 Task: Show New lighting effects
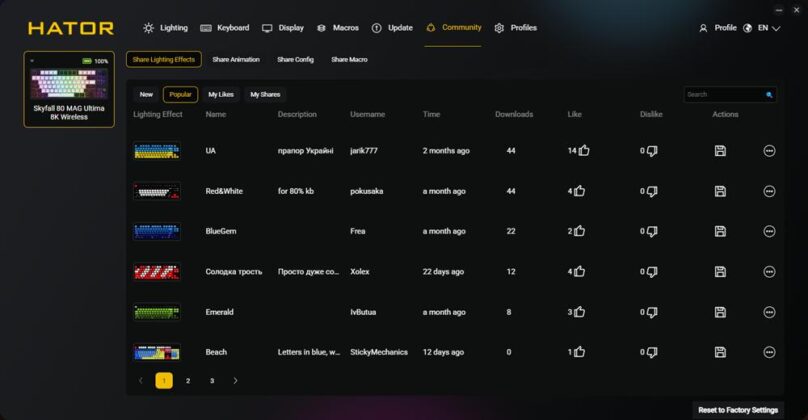pos(146,95)
